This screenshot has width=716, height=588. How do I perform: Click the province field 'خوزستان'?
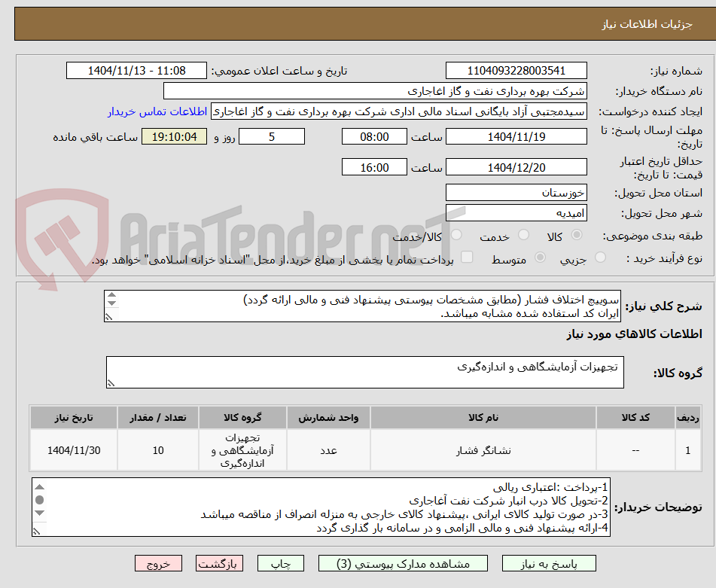516,193
